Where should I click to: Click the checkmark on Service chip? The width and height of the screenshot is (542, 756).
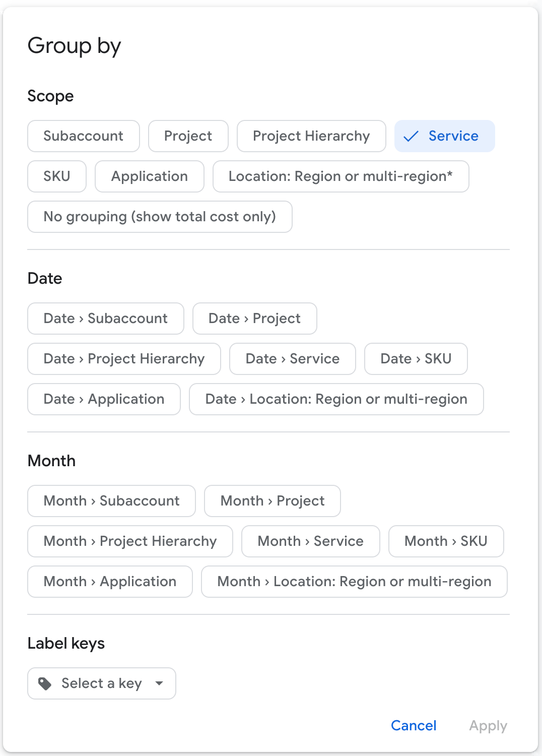click(411, 136)
